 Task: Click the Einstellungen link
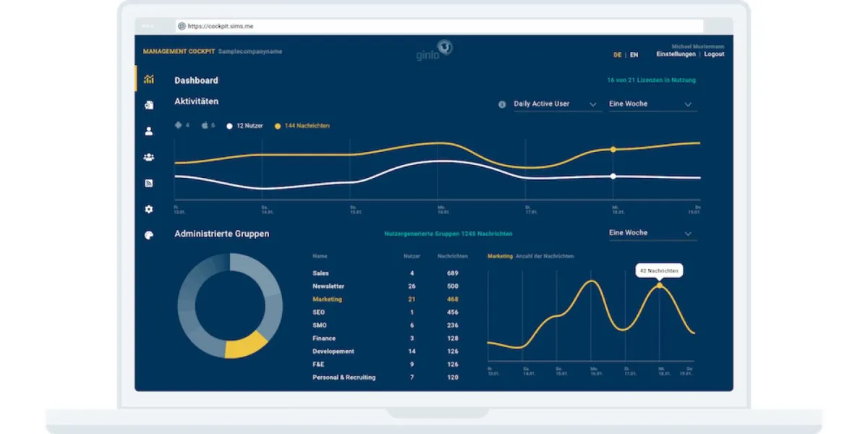pyautogui.click(x=676, y=54)
